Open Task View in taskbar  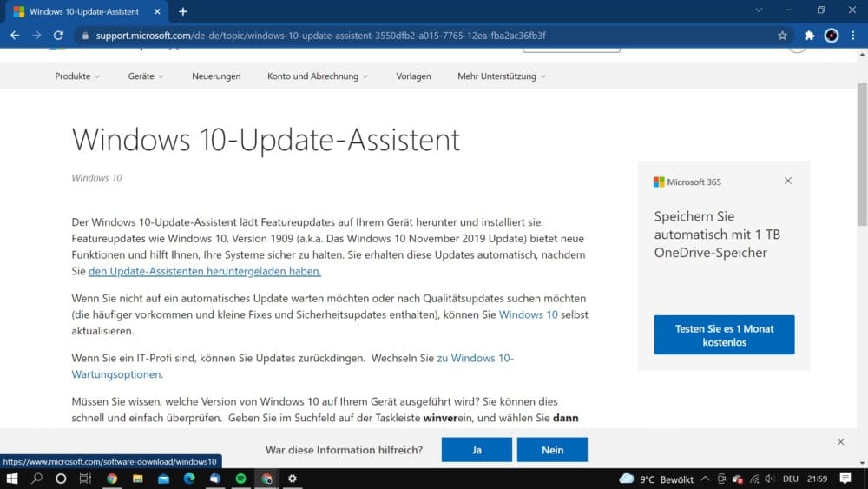[85, 479]
